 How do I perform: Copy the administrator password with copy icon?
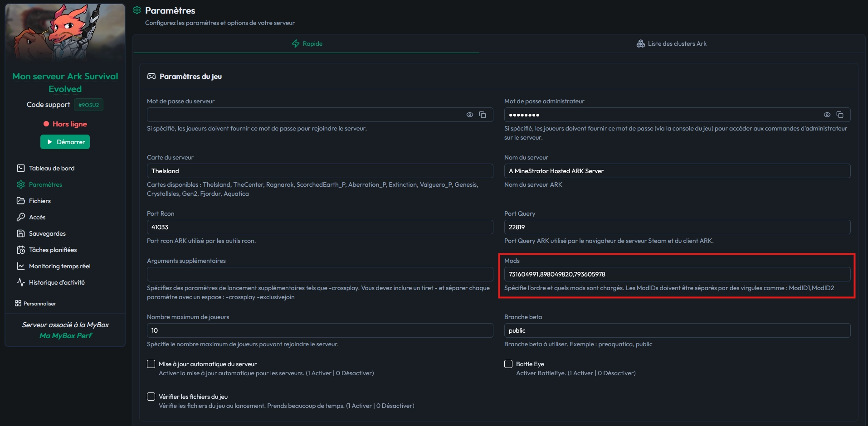pyautogui.click(x=840, y=115)
